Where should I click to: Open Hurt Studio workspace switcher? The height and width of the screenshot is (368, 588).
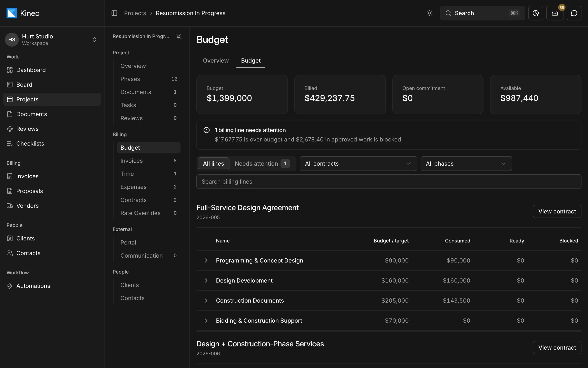pyautogui.click(x=52, y=40)
